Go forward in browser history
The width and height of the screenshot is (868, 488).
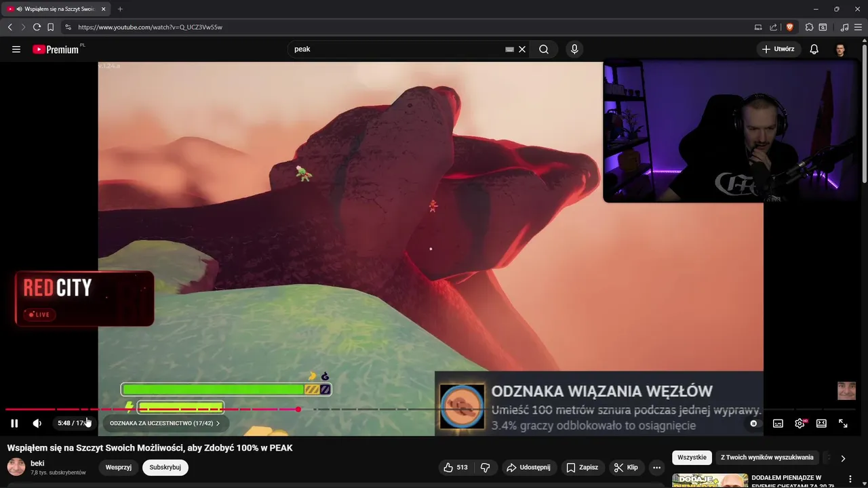pos(23,27)
